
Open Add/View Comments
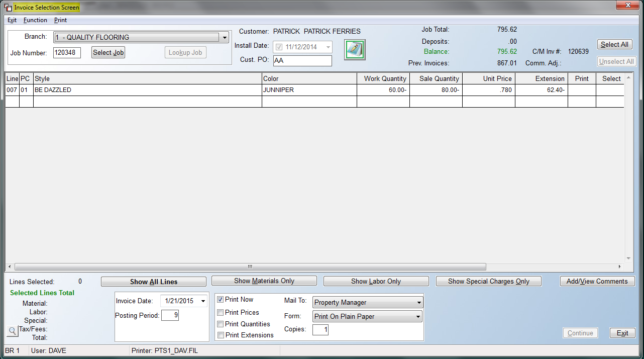[597, 281]
